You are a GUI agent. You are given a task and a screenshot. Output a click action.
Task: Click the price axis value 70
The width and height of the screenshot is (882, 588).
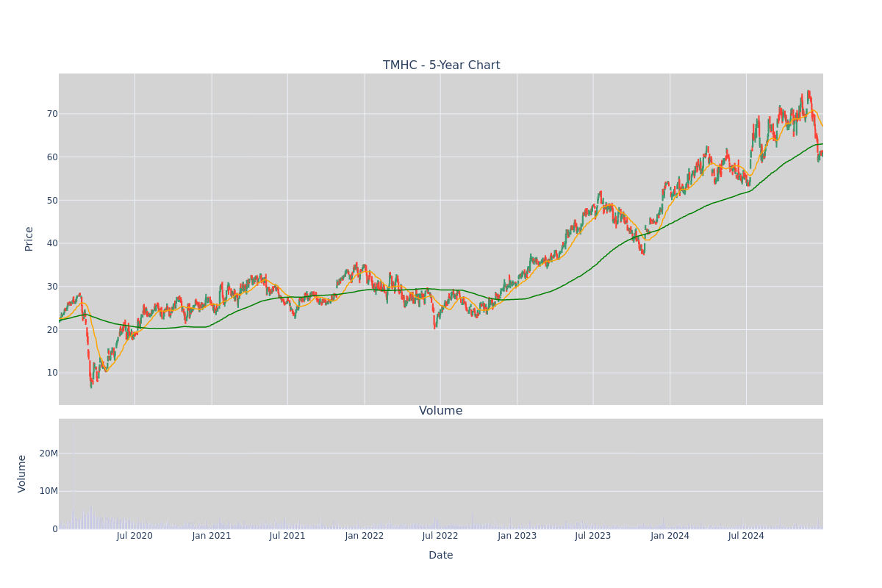[52, 114]
